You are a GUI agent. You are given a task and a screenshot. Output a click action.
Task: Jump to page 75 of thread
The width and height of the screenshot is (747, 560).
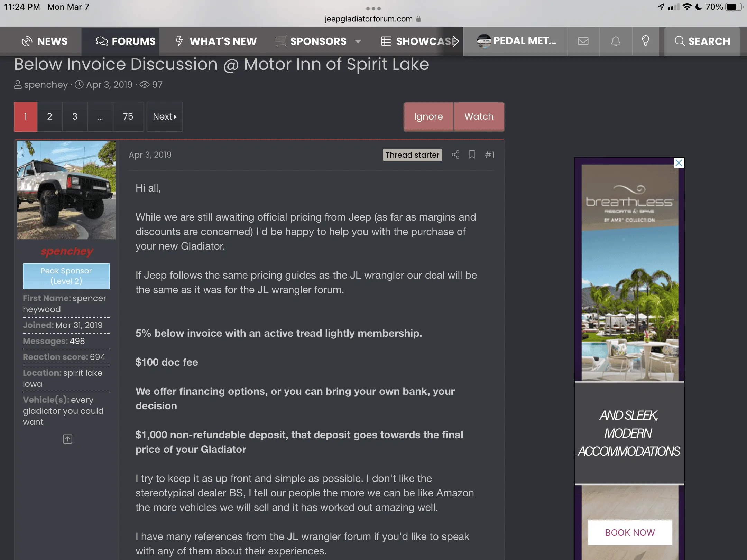(x=128, y=116)
